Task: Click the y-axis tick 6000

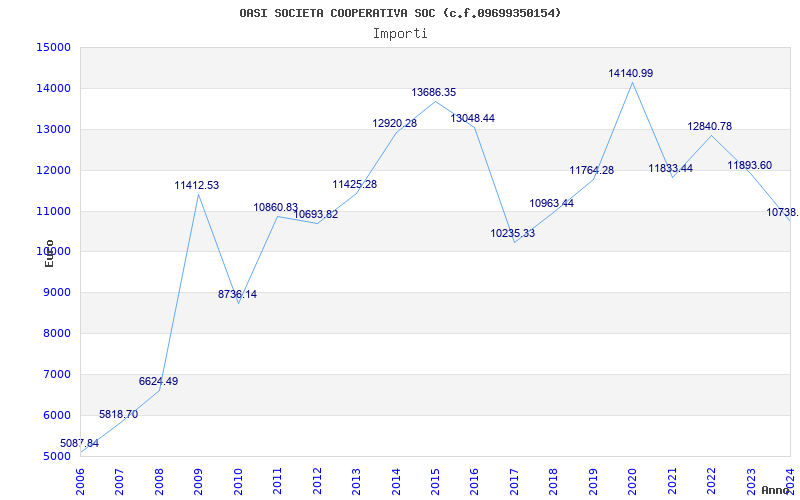Action: coord(56,415)
